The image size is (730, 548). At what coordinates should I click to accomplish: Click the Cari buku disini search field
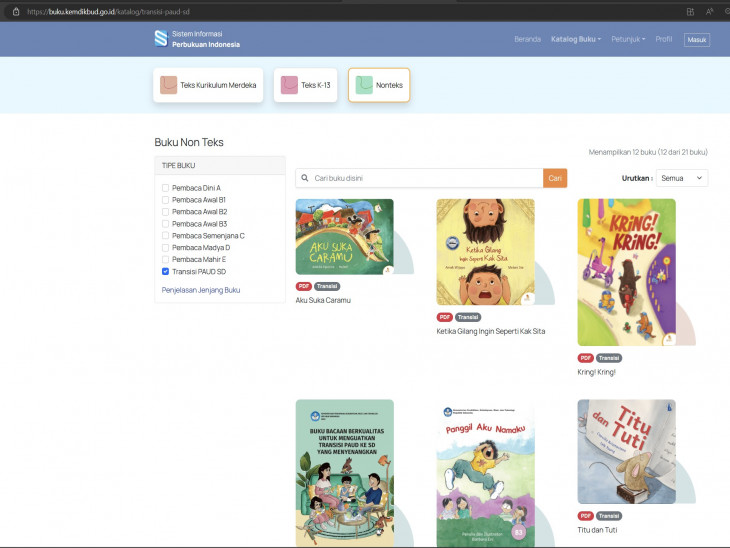click(426, 178)
